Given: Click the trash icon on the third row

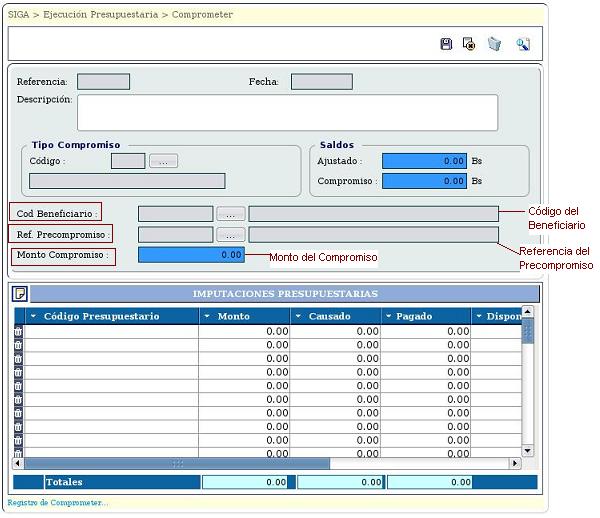Looking at the screenshot, I should pyautogui.click(x=18, y=358).
